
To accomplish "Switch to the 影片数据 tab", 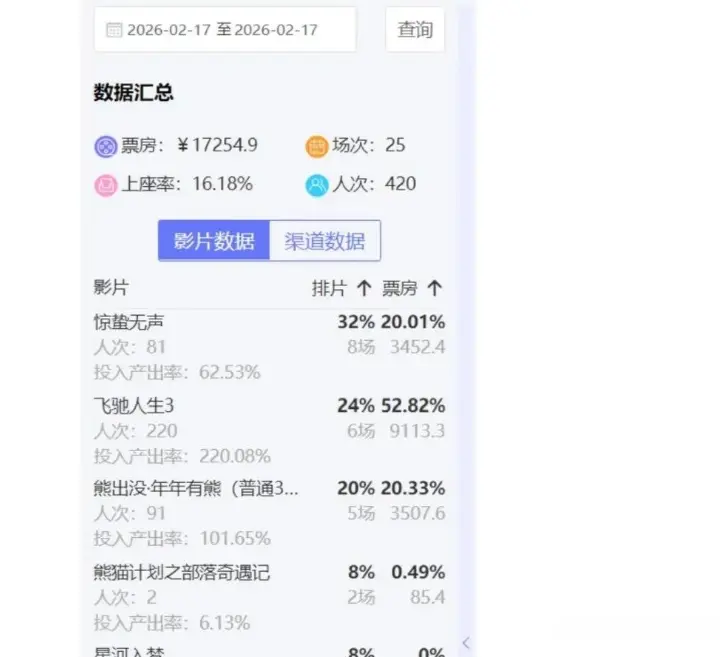I will click(x=214, y=241).
